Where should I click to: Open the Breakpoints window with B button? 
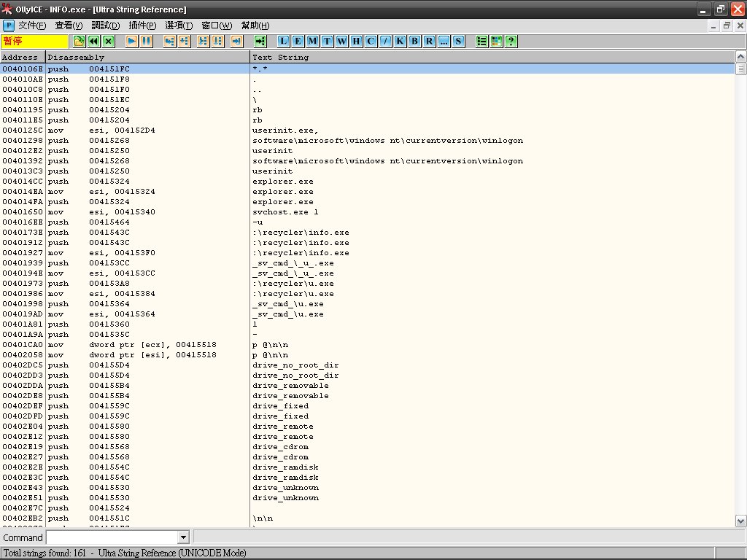point(415,42)
